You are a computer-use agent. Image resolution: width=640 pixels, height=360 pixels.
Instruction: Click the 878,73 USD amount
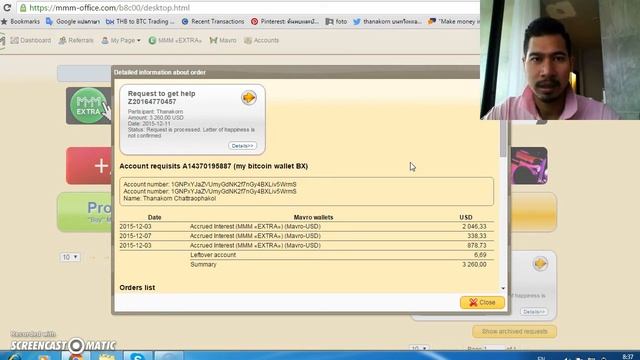[477, 245]
